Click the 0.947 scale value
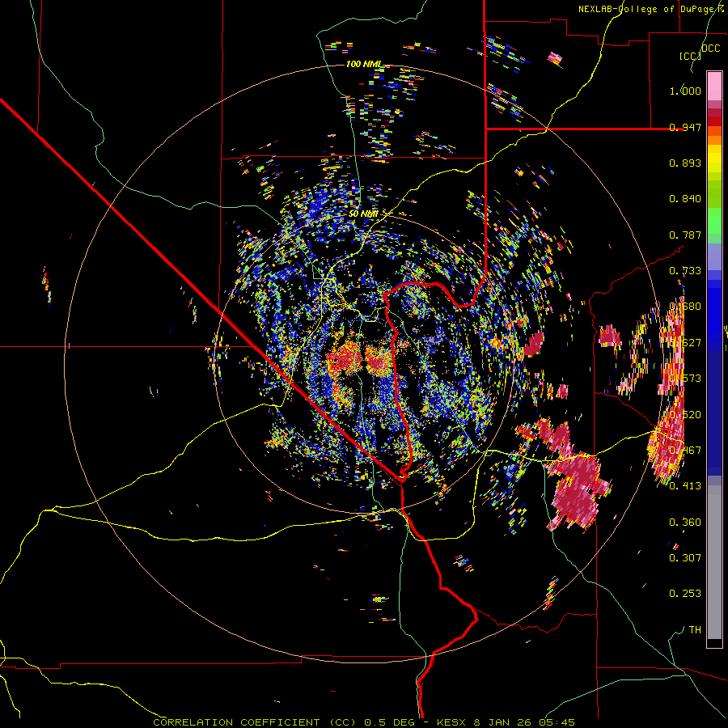Image resolution: width=728 pixels, height=728 pixels. pyautogui.click(x=685, y=127)
